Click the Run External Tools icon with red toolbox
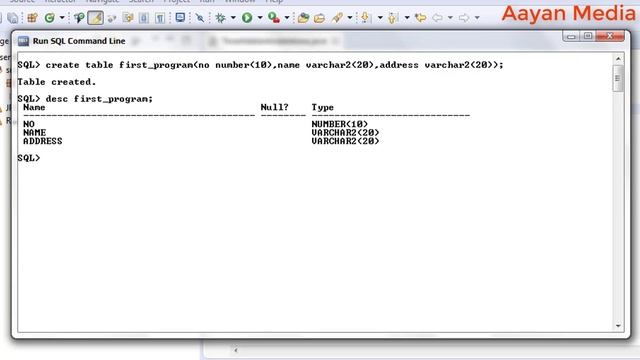The image size is (640, 360). 273,18
